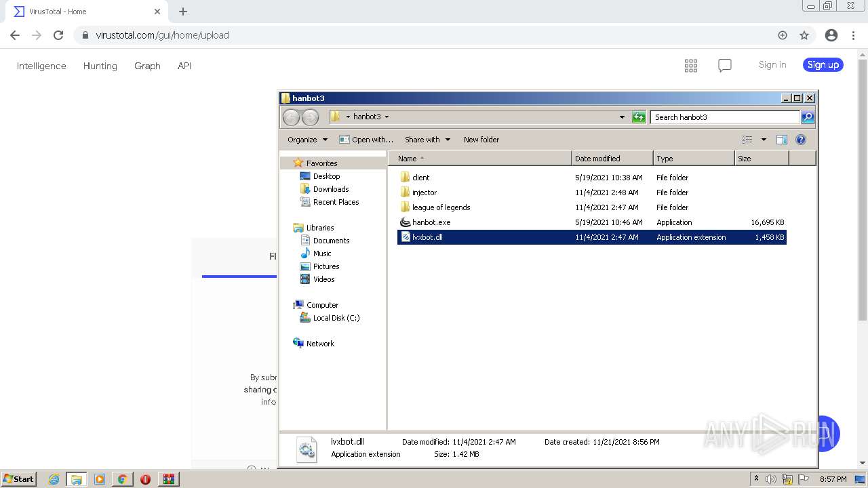Viewport: 868px width, 488px height.
Task: Open the Share with dropdown
Action: tap(427, 140)
